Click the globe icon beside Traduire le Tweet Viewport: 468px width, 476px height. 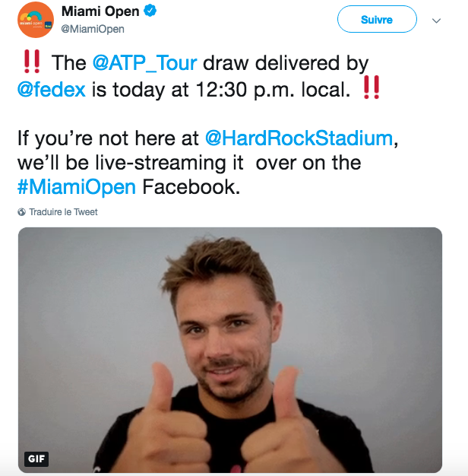(x=21, y=212)
